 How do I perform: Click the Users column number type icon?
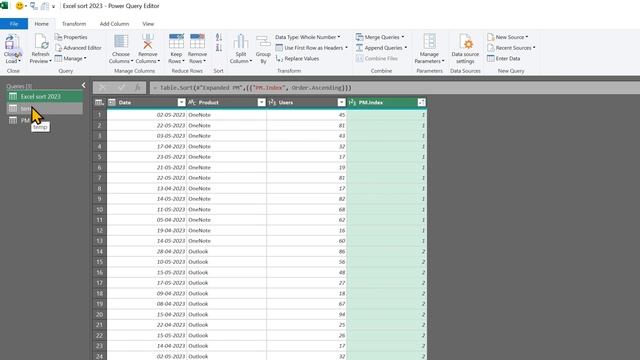(272, 102)
